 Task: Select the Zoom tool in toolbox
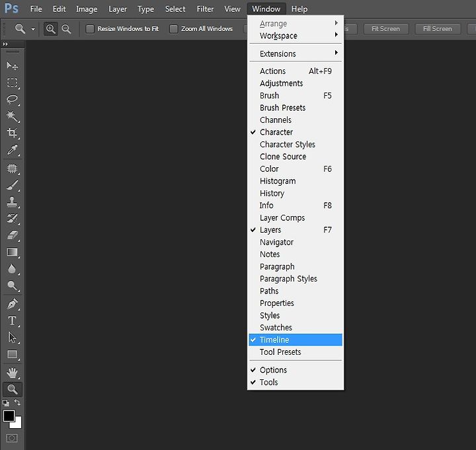12,389
